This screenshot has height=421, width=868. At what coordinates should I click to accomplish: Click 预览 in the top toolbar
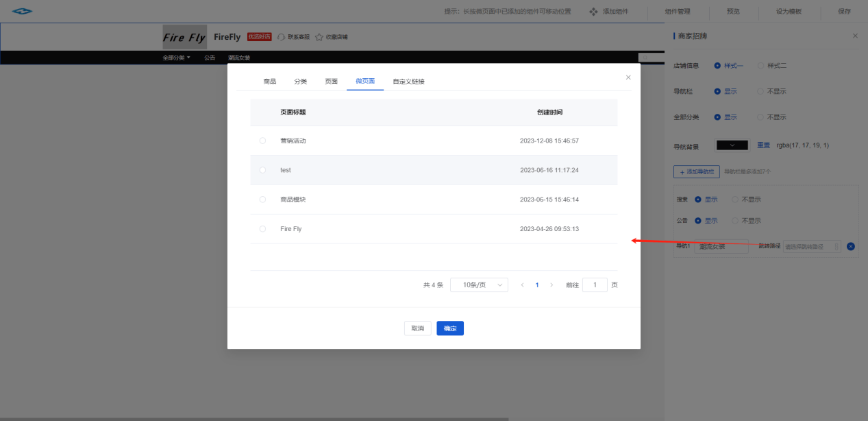pos(733,12)
